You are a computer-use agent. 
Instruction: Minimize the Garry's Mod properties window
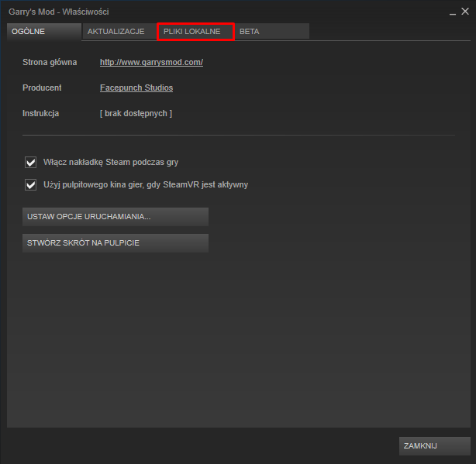click(453, 12)
